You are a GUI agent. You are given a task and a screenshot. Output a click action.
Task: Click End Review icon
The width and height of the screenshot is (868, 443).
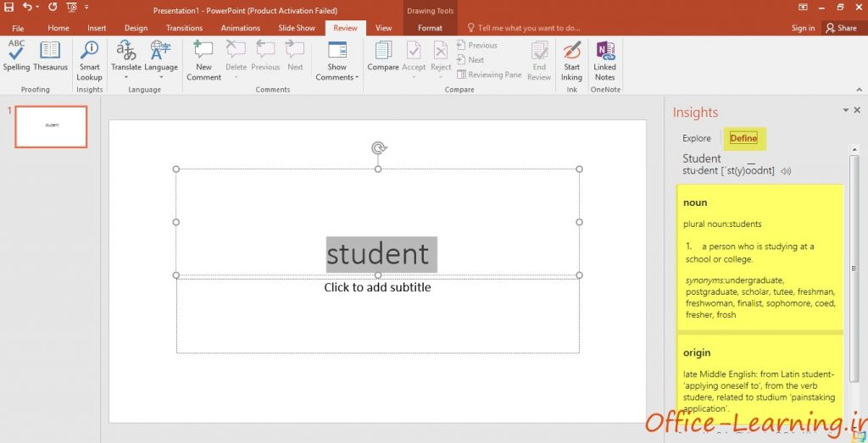539,50
